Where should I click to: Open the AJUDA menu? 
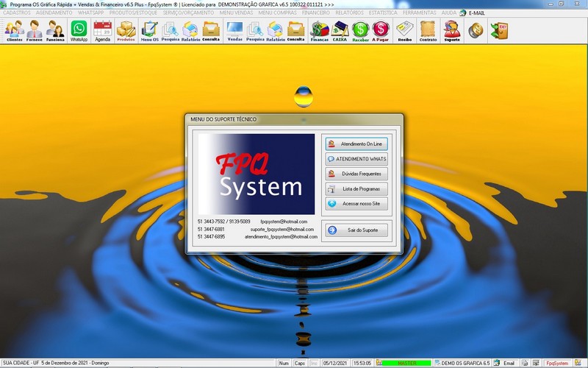(x=448, y=13)
